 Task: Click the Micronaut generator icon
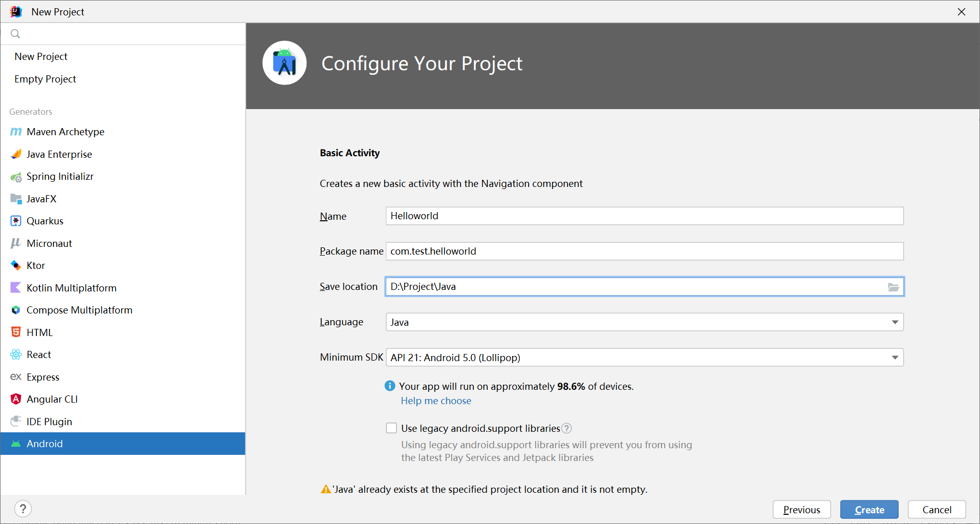tap(16, 243)
